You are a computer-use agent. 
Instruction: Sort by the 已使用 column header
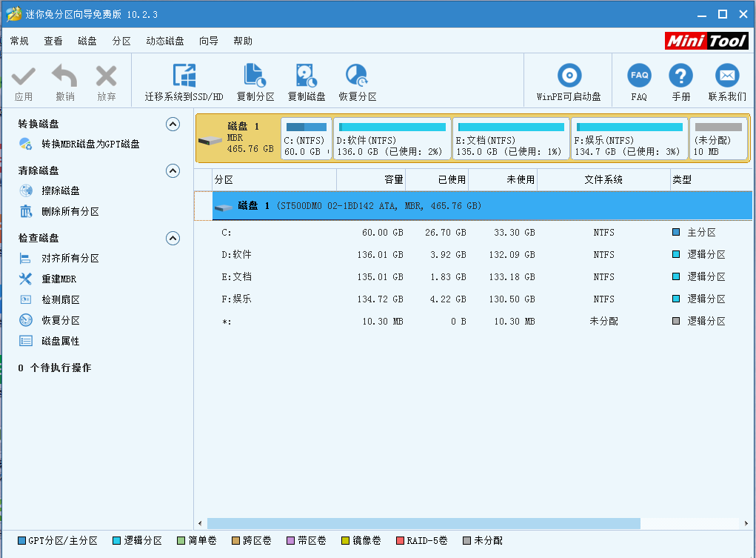click(437, 180)
